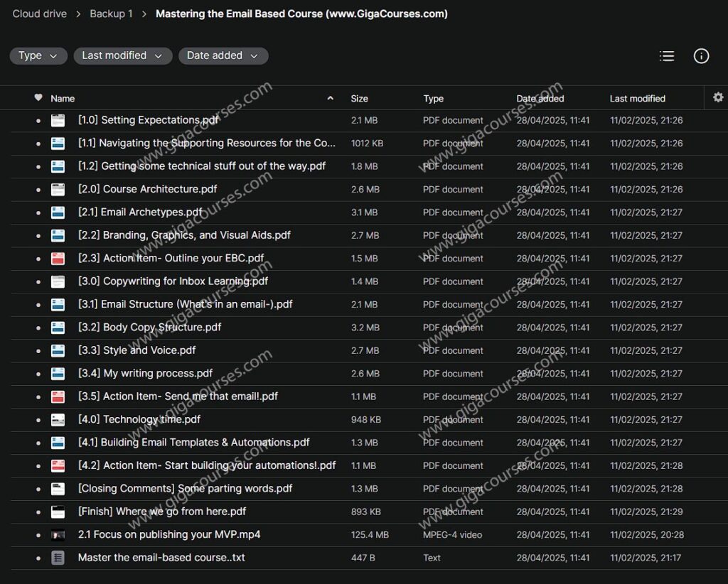Click PDF icon beside [Finish] Where we go from here.pdf
This screenshot has width=728, height=584.
(58, 512)
